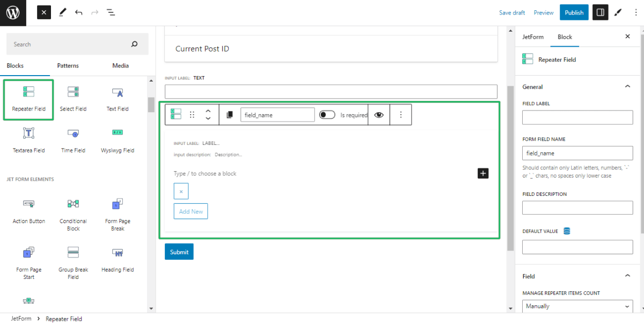Click the Publish button
This screenshot has width=644, height=324.
point(574,12)
